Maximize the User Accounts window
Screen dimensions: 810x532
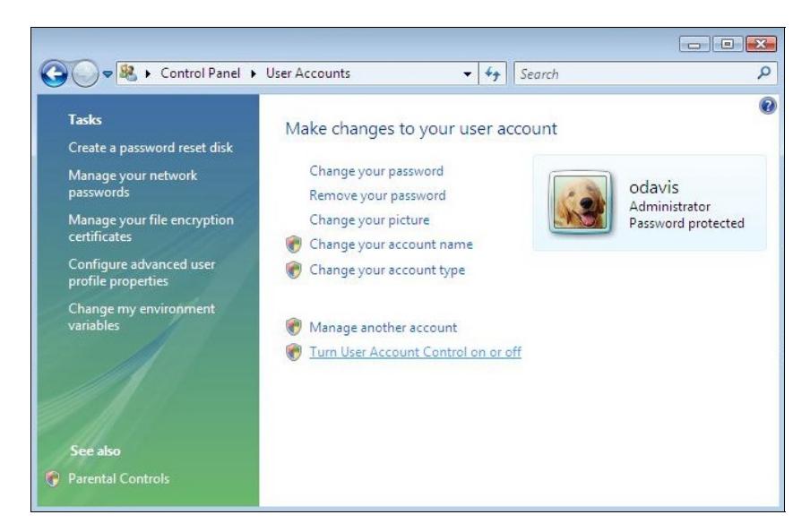728,45
